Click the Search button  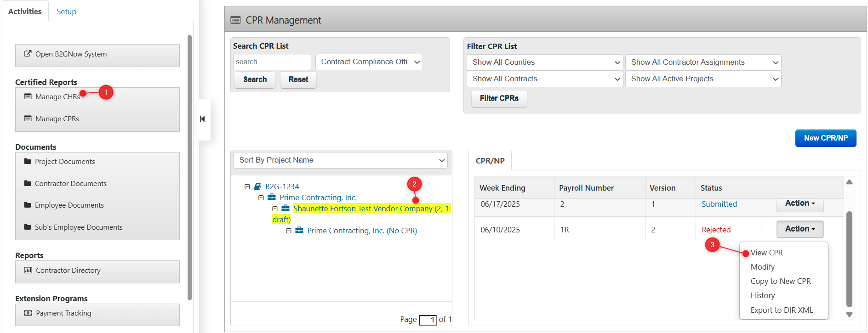click(x=255, y=79)
